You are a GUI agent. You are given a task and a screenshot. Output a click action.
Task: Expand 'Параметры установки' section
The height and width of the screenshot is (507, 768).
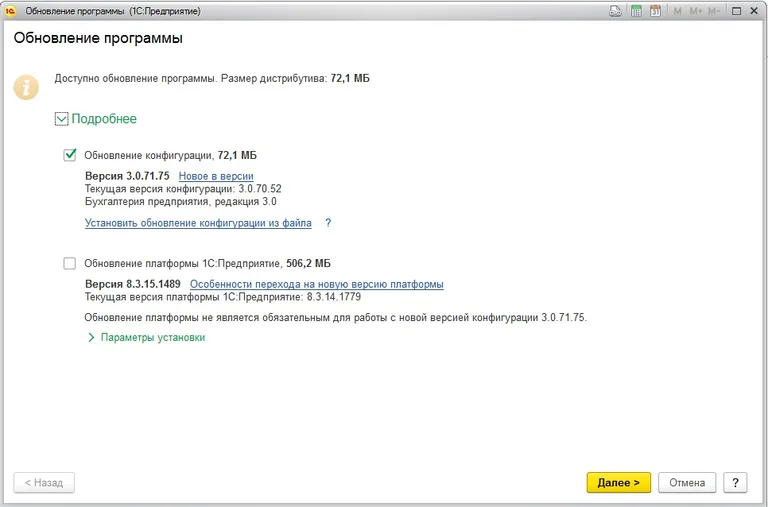coord(91,338)
